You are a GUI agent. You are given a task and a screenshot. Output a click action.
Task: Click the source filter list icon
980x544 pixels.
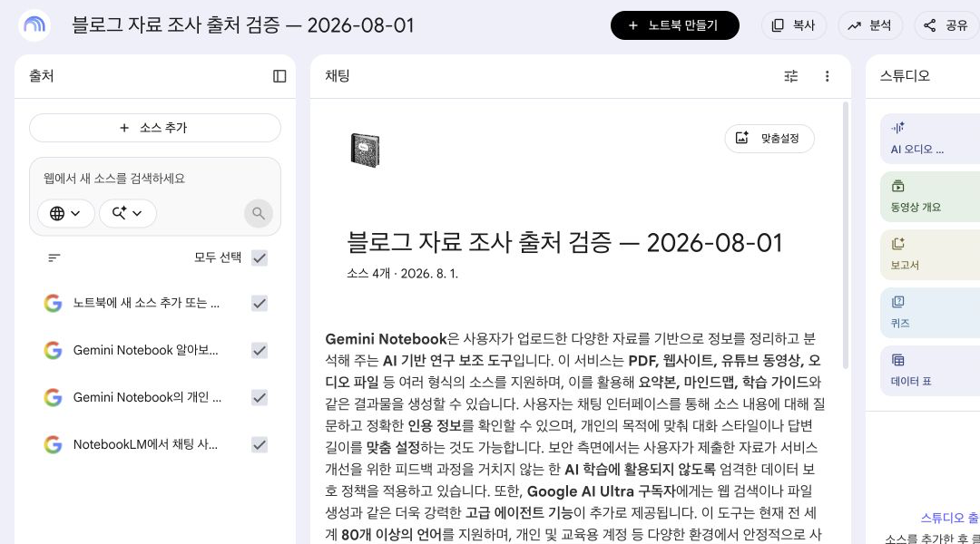pos(54,257)
